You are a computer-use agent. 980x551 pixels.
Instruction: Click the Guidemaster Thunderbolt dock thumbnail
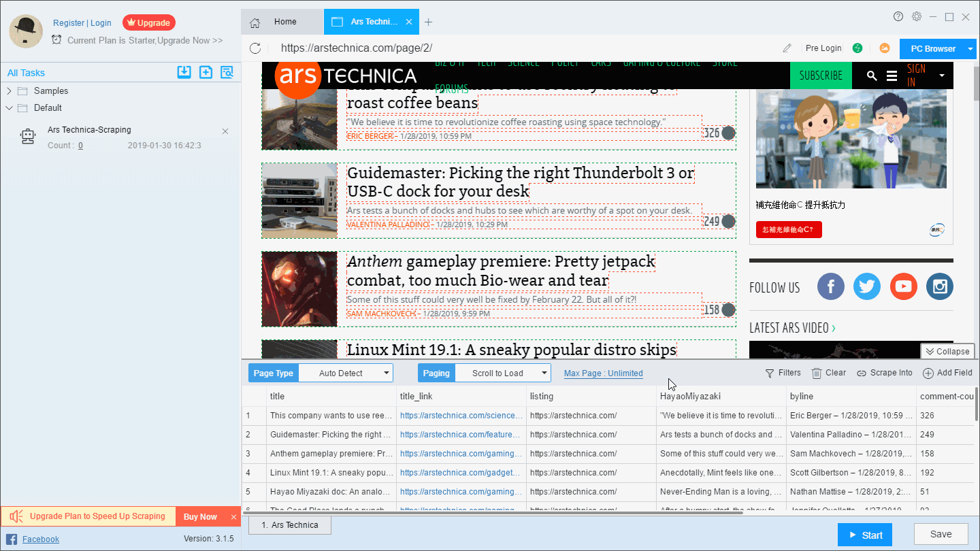(299, 201)
